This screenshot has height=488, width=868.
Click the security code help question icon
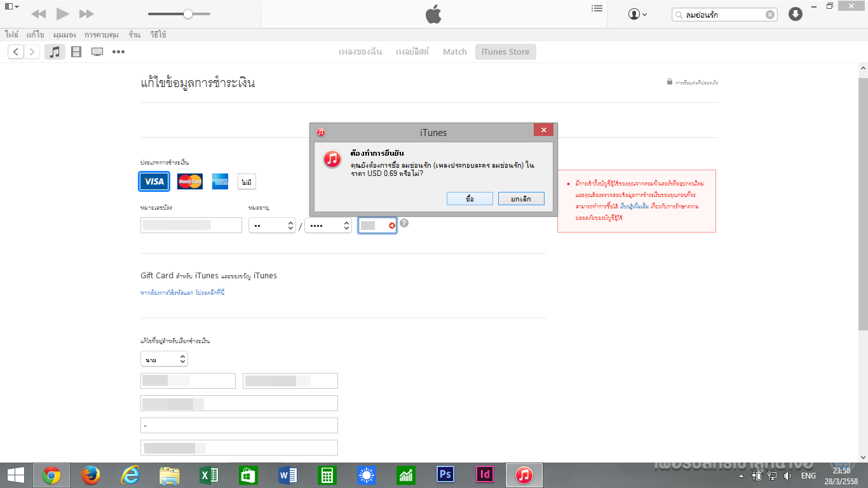click(x=404, y=223)
